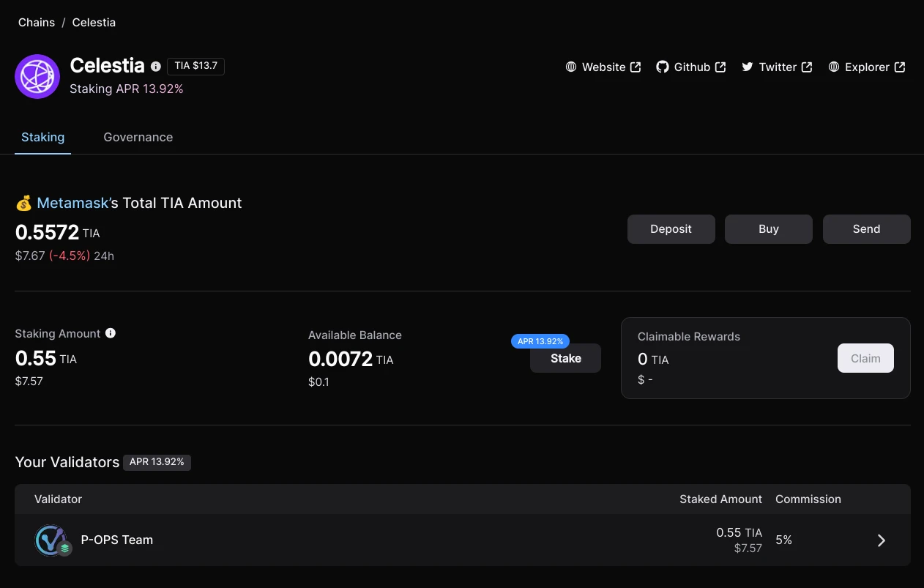Click the Stake button
The image size is (924, 588).
click(565, 358)
